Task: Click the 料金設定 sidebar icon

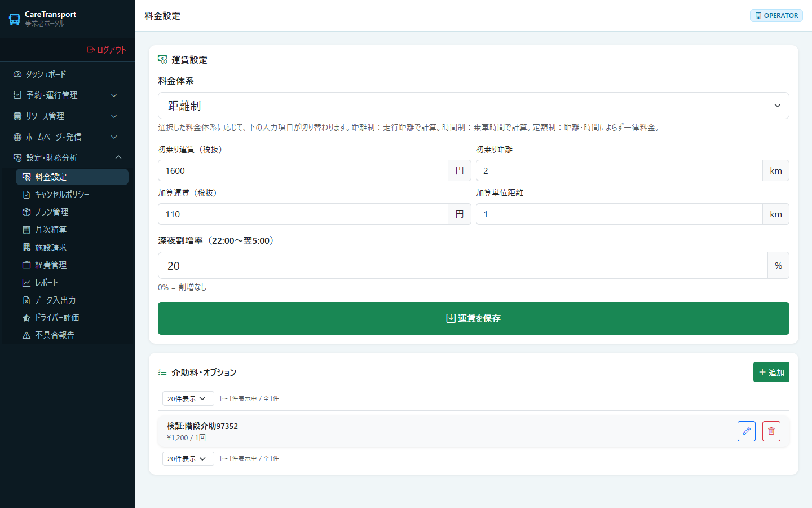Action: coord(27,177)
